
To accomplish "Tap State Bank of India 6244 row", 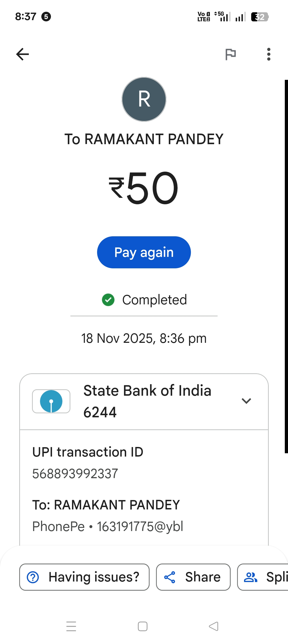I will [147, 401].
